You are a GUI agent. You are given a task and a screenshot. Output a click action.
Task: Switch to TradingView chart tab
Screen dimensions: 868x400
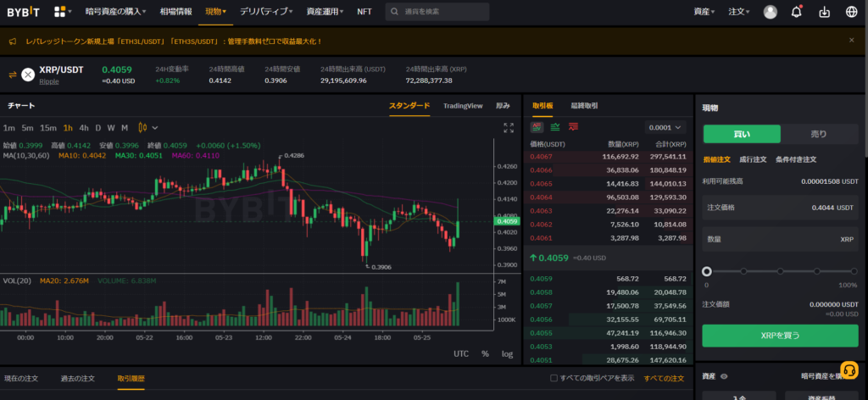click(x=463, y=106)
